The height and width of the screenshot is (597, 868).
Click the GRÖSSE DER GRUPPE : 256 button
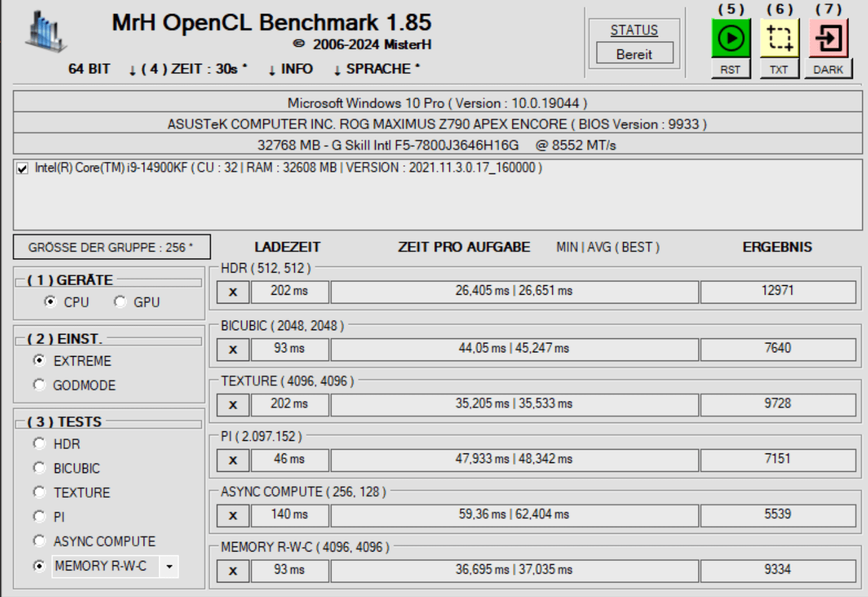111,247
